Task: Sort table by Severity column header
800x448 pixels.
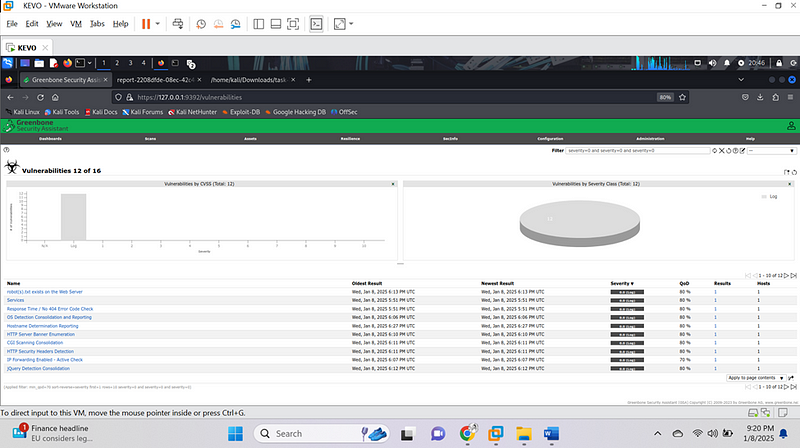Action: (622, 283)
